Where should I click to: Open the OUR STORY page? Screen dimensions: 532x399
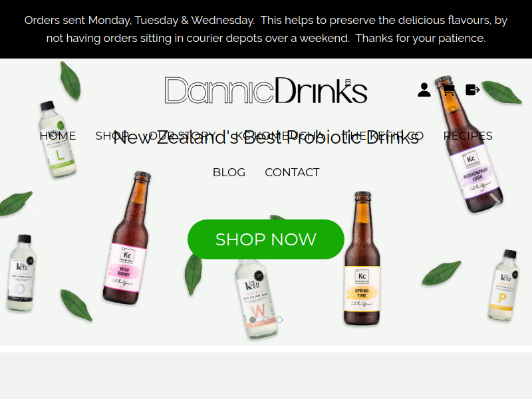[182, 136]
